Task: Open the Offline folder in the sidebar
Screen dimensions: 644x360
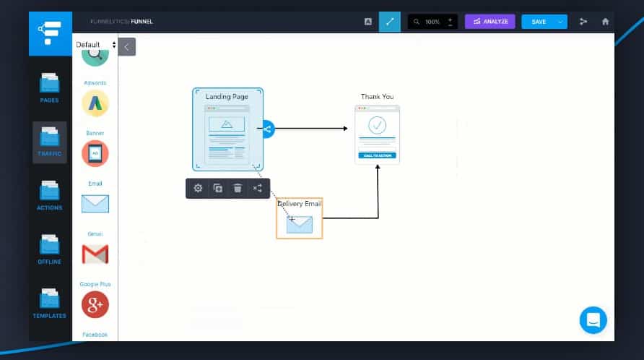Action: (x=49, y=249)
